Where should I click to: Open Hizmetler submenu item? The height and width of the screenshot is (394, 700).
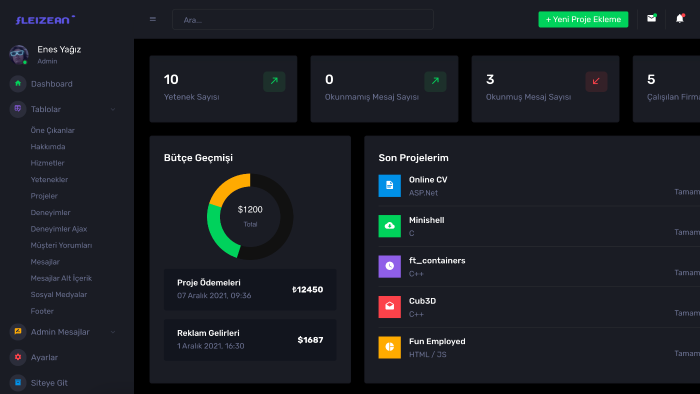47,163
